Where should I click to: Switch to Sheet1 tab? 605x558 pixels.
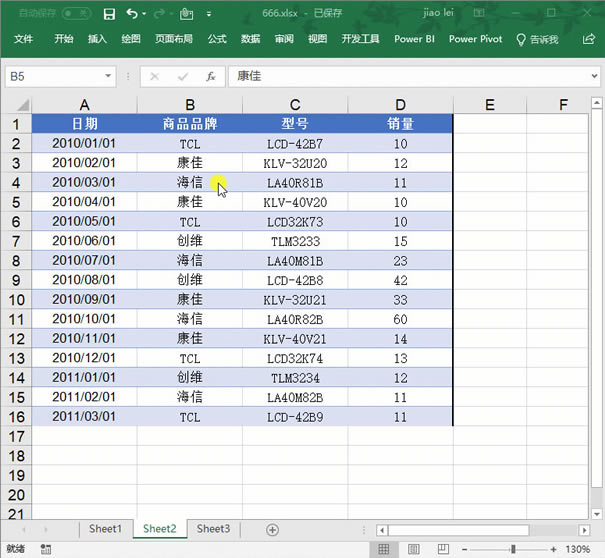click(105, 529)
